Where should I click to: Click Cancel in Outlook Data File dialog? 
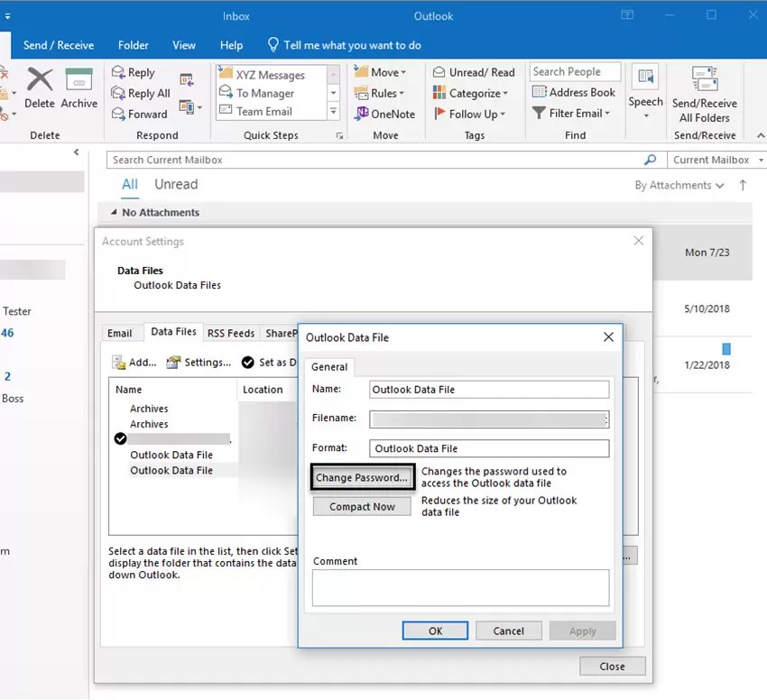pyautogui.click(x=508, y=631)
